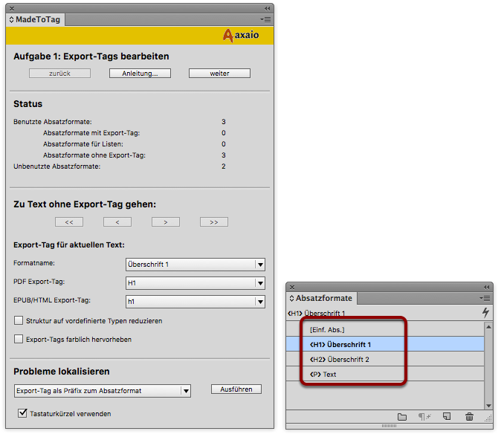504x437 pixels.
Task: Switch to the Absatzformate tab
Action: pyautogui.click(x=322, y=299)
